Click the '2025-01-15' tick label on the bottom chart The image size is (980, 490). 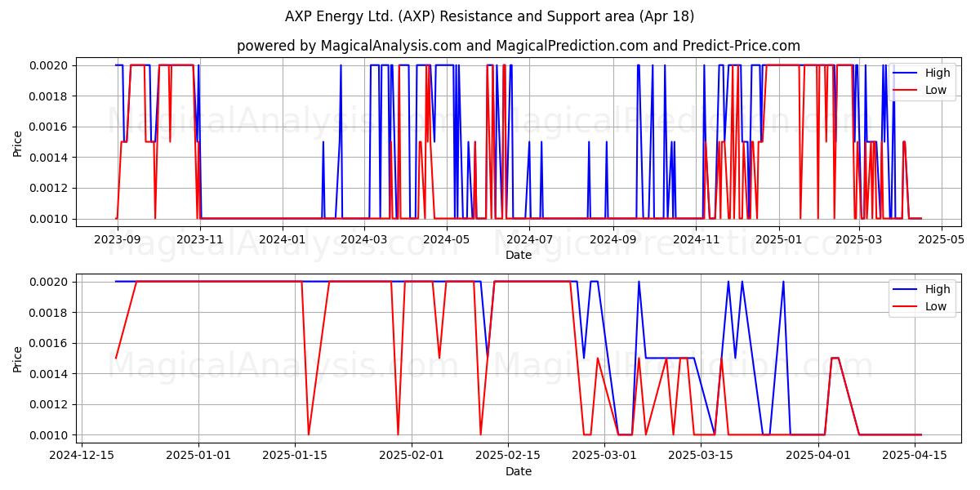[295, 457]
